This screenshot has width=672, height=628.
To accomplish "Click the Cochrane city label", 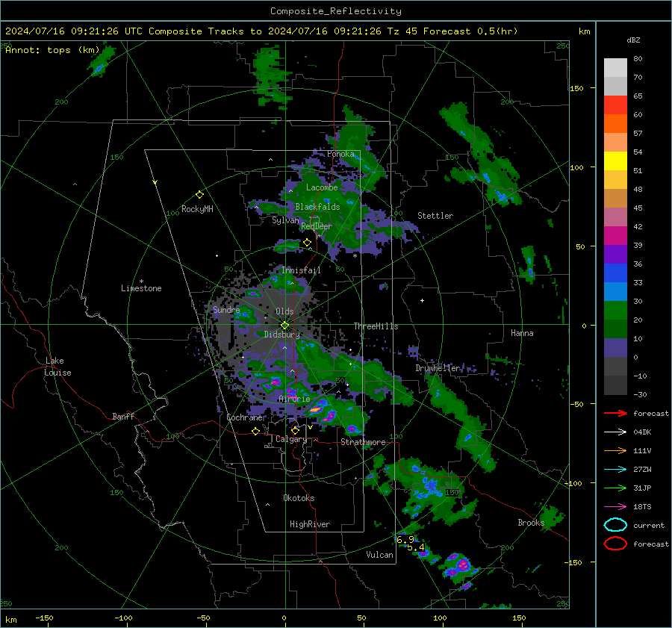I will (x=246, y=417).
